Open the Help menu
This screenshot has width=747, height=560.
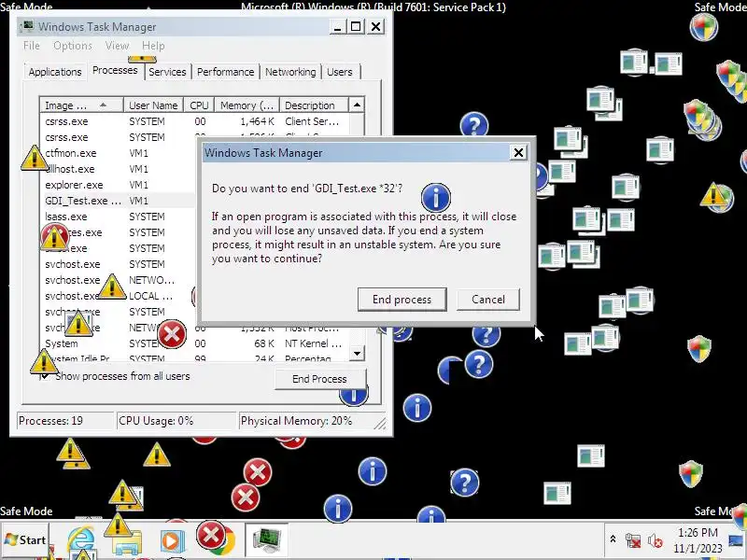(x=153, y=46)
